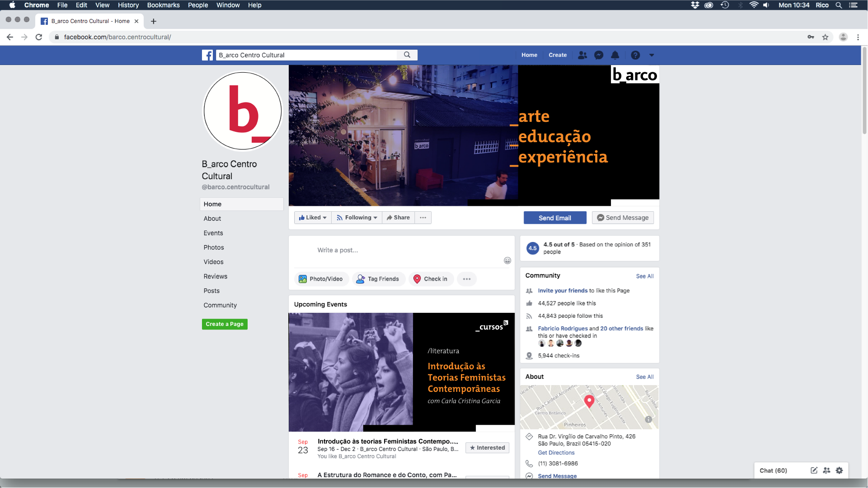The width and height of the screenshot is (868, 488).
Task: Click the Send Message button under cover
Action: click(623, 218)
